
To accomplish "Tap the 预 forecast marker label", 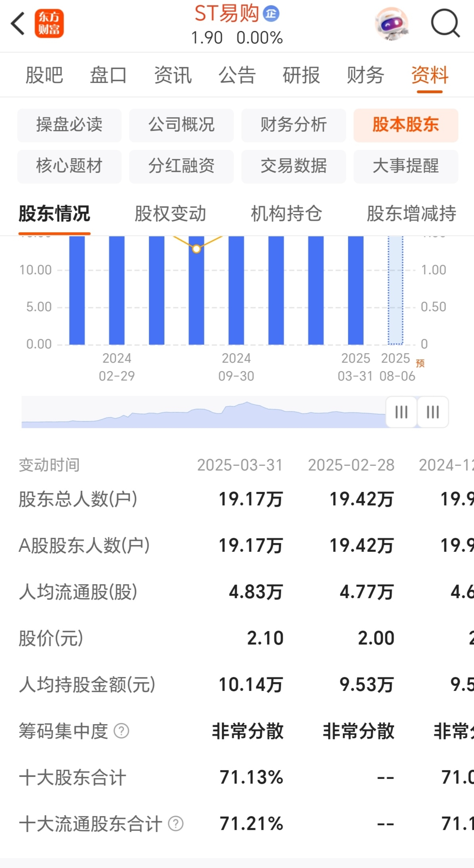I will pos(420,363).
